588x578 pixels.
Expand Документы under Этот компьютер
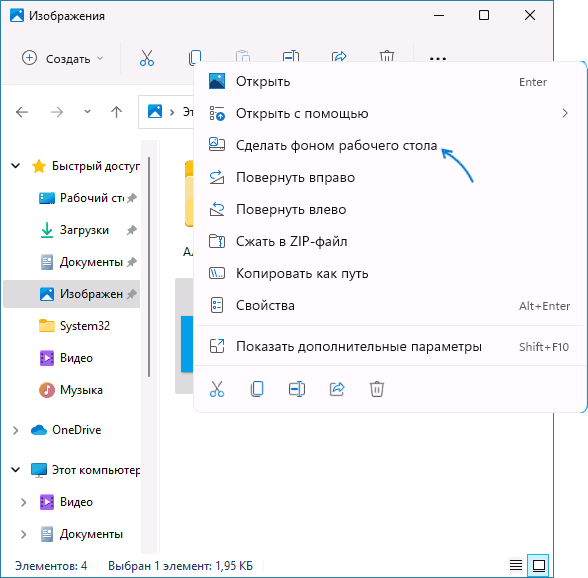[x=23, y=534]
